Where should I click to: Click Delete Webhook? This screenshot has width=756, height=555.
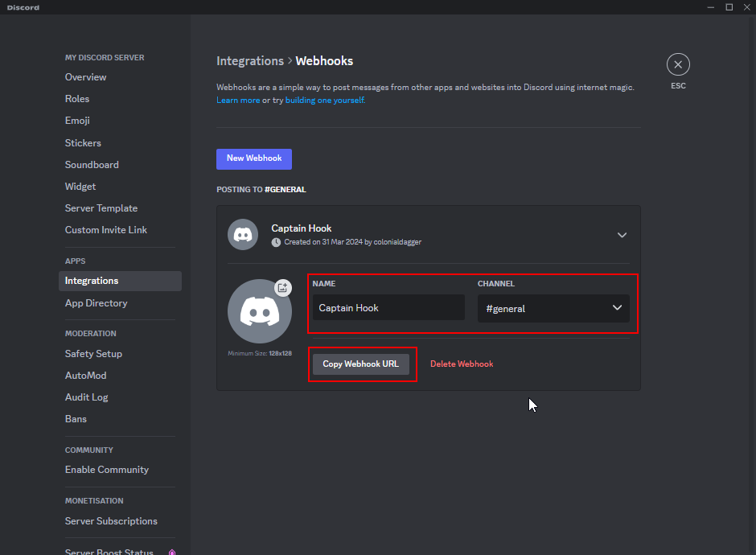click(x=462, y=364)
